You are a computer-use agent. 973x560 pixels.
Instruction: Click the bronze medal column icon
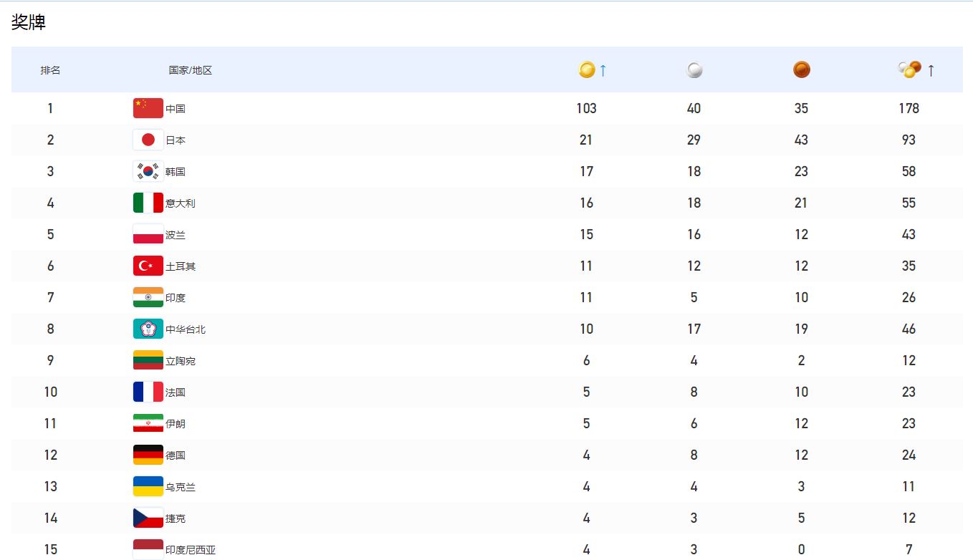pyautogui.click(x=802, y=69)
